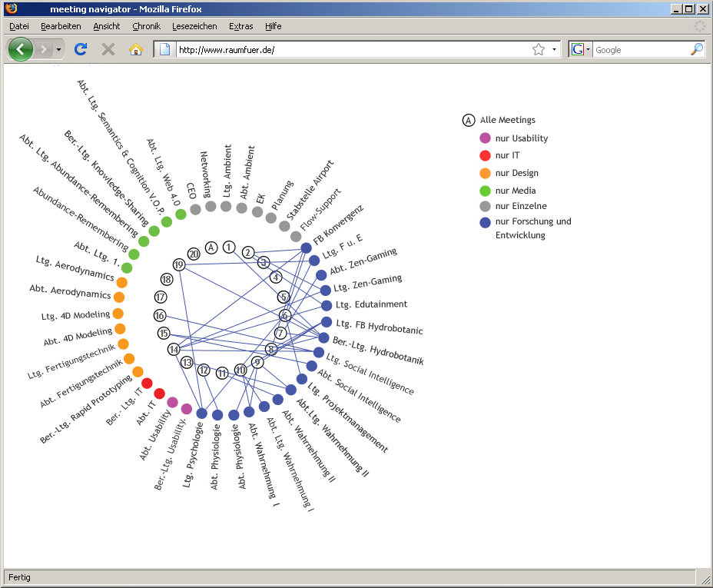Open the Lesezeichen menu

point(194,26)
